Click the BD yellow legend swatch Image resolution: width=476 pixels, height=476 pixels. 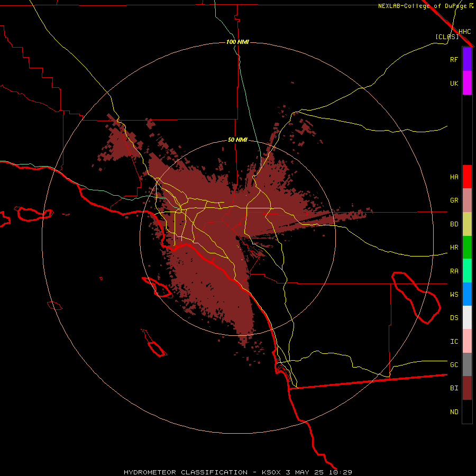point(467,224)
